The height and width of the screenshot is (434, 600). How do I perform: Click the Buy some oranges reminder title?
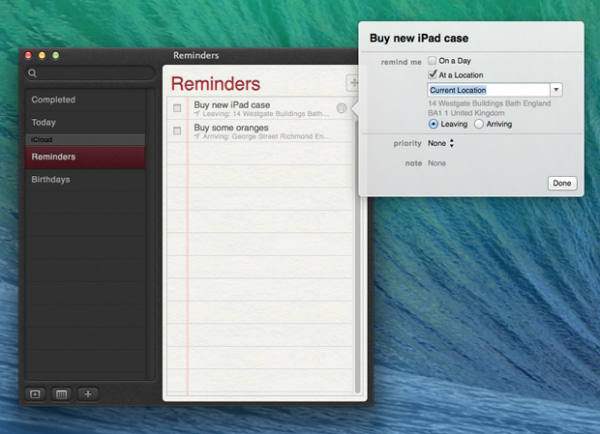click(231, 127)
